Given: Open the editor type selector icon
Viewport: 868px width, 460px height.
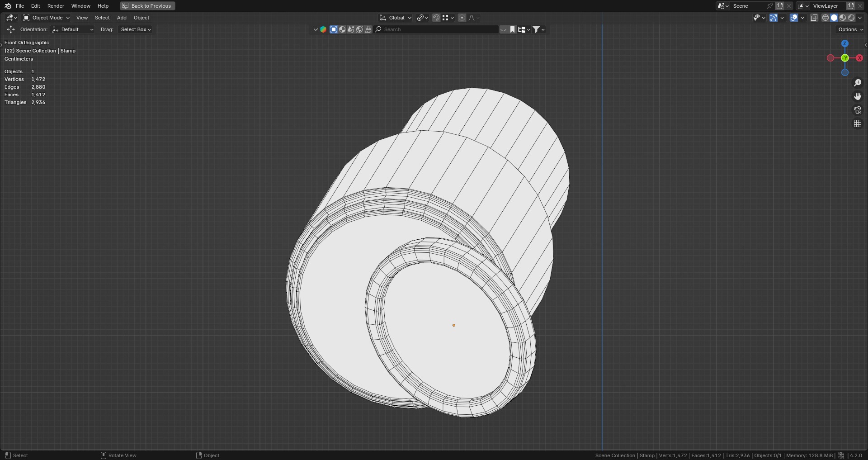Looking at the screenshot, I should tap(11, 18).
